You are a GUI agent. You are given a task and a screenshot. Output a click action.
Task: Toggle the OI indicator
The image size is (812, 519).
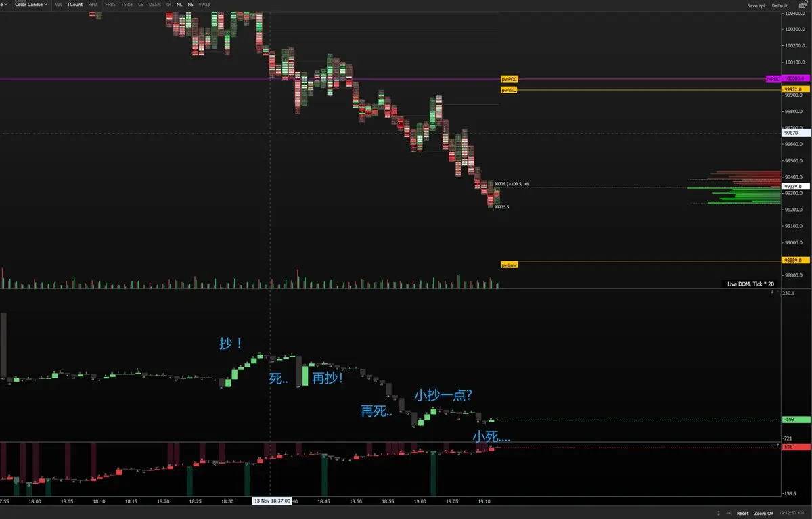pos(169,4)
